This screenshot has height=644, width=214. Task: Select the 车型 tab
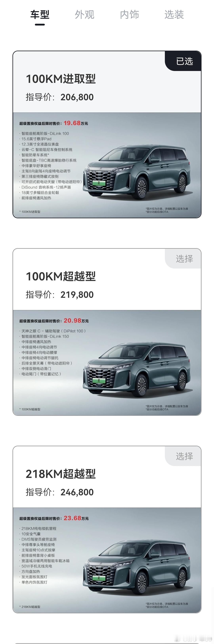click(x=40, y=14)
